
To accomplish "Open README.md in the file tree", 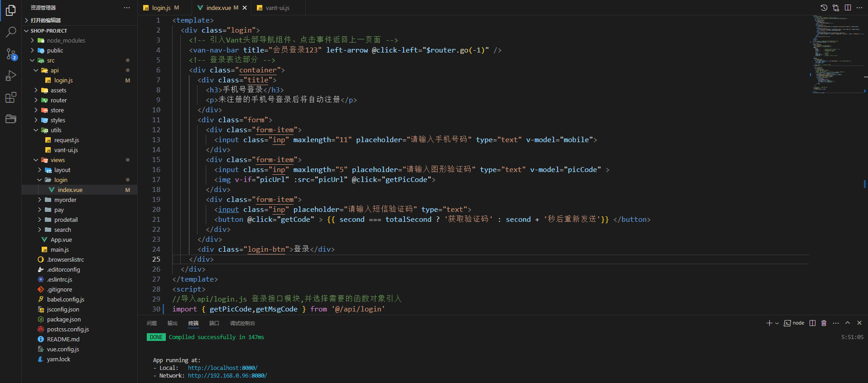I will click(79, 339).
